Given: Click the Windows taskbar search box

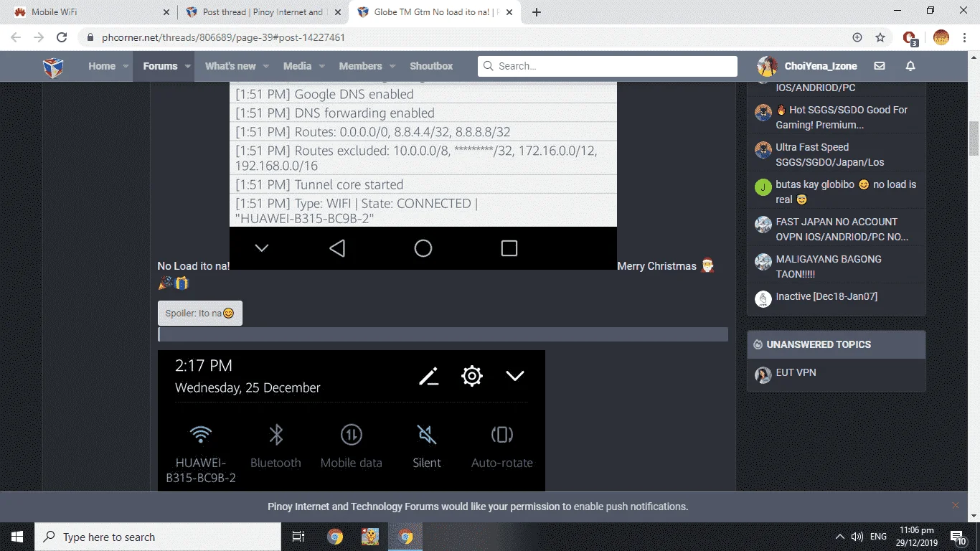Looking at the screenshot, I should (x=158, y=537).
